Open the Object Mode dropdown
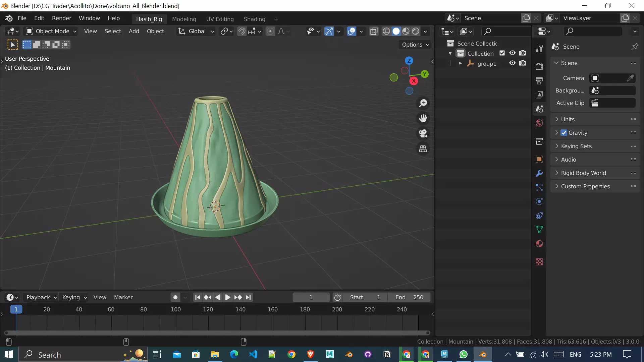This screenshot has width=644, height=362. tap(51, 31)
